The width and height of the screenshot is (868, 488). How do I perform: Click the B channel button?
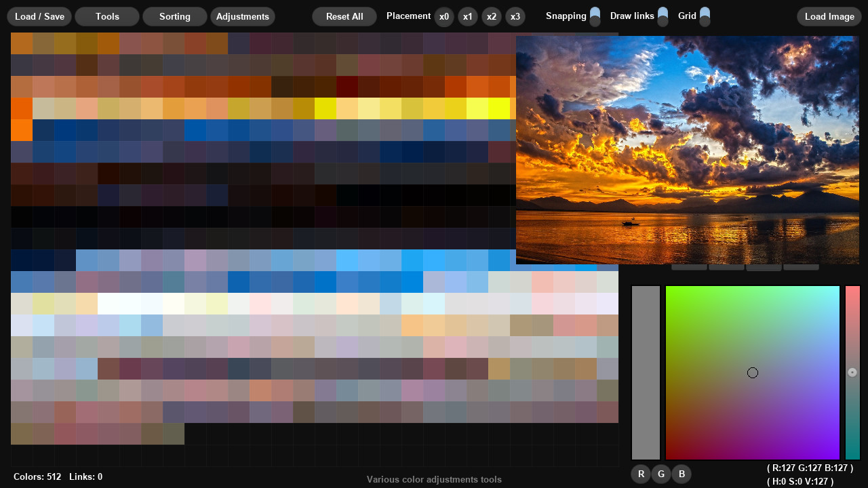(682, 474)
